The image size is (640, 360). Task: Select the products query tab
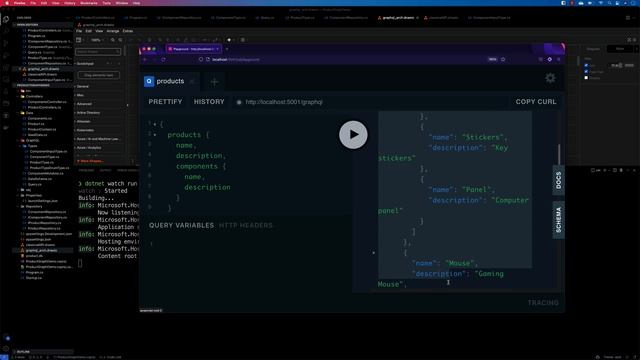(x=170, y=81)
